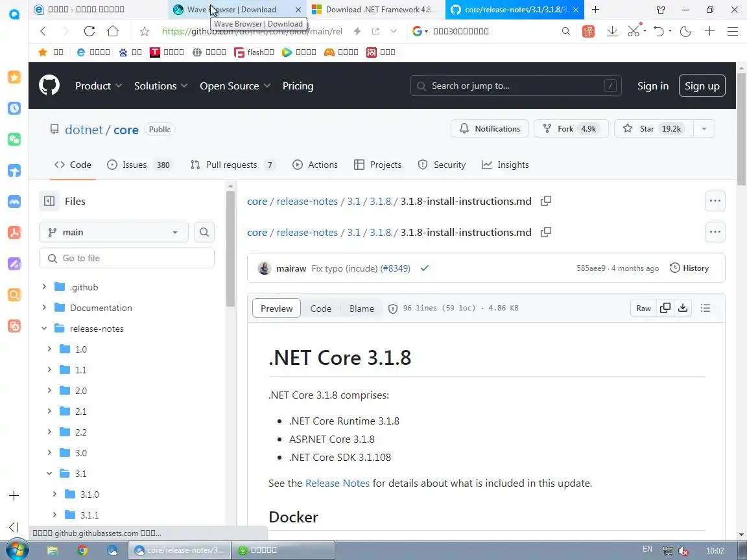Image resolution: width=747 pixels, height=560 pixels.
Task: Click the WeChat sidebar icon
Action: 14,139
